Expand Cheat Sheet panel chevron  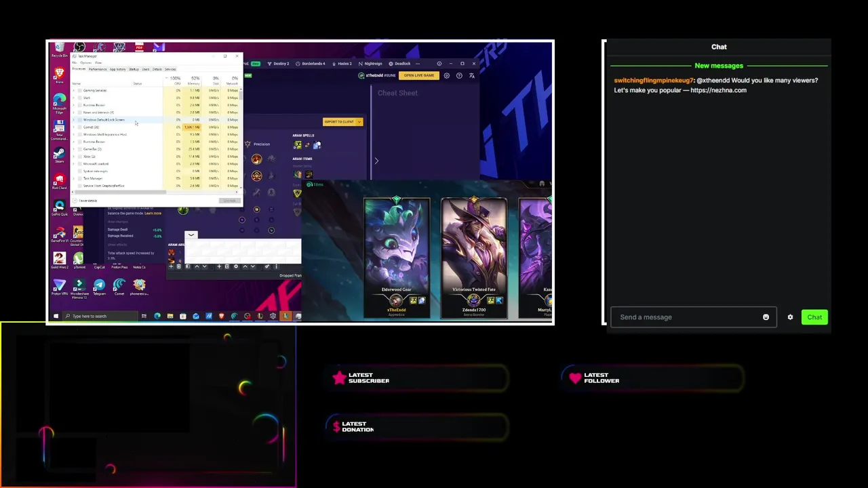tap(376, 161)
